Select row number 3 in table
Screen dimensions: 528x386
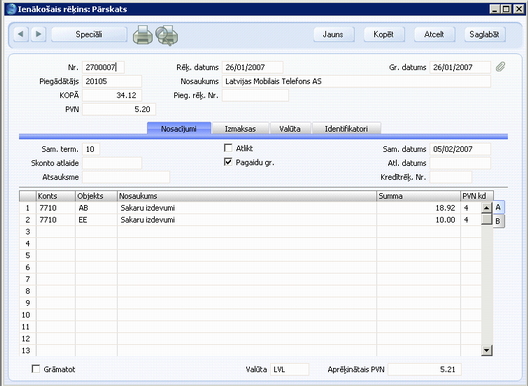[x=28, y=232]
